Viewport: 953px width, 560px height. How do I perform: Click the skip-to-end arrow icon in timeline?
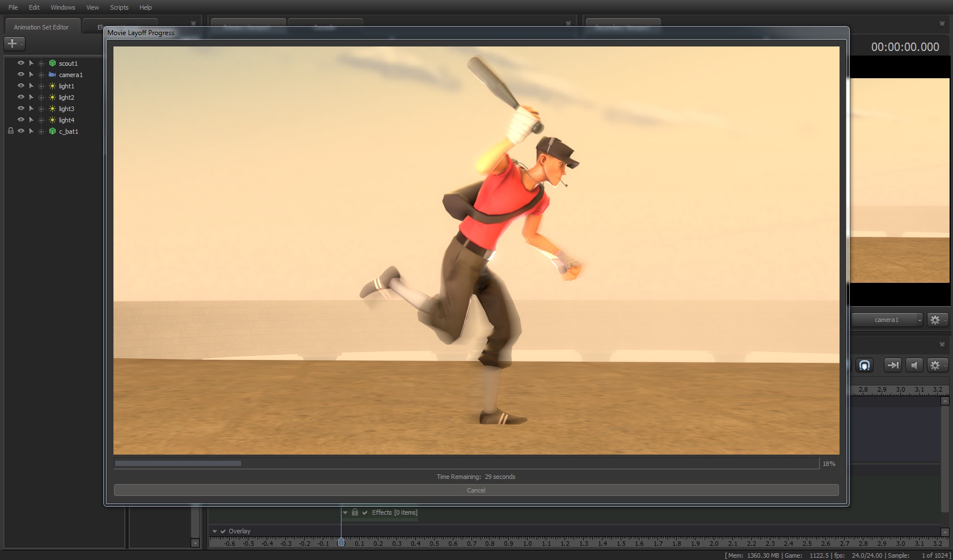[x=892, y=366]
